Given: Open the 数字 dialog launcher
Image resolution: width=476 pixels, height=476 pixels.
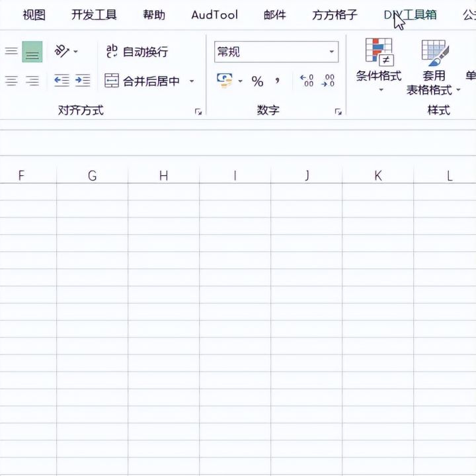Looking at the screenshot, I should click(338, 112).
